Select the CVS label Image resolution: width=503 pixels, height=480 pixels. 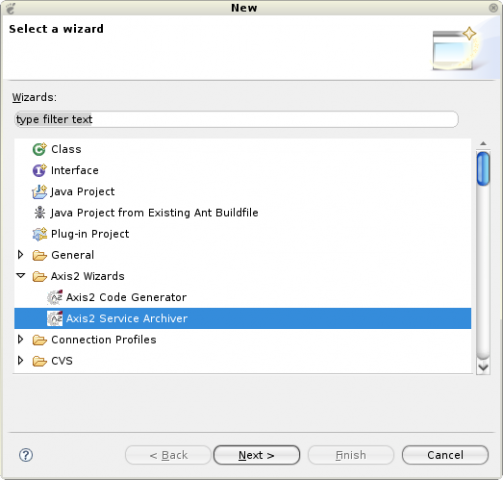62,361
